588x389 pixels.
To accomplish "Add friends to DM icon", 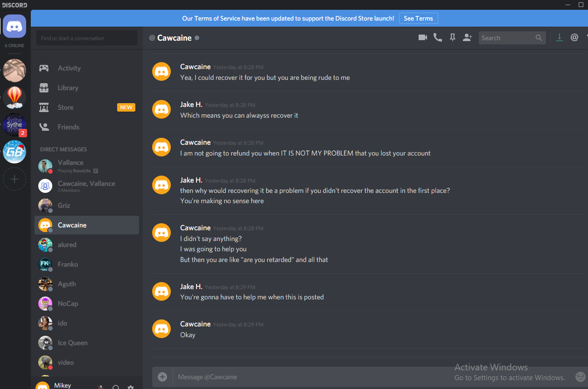I will tap(468, 38).
